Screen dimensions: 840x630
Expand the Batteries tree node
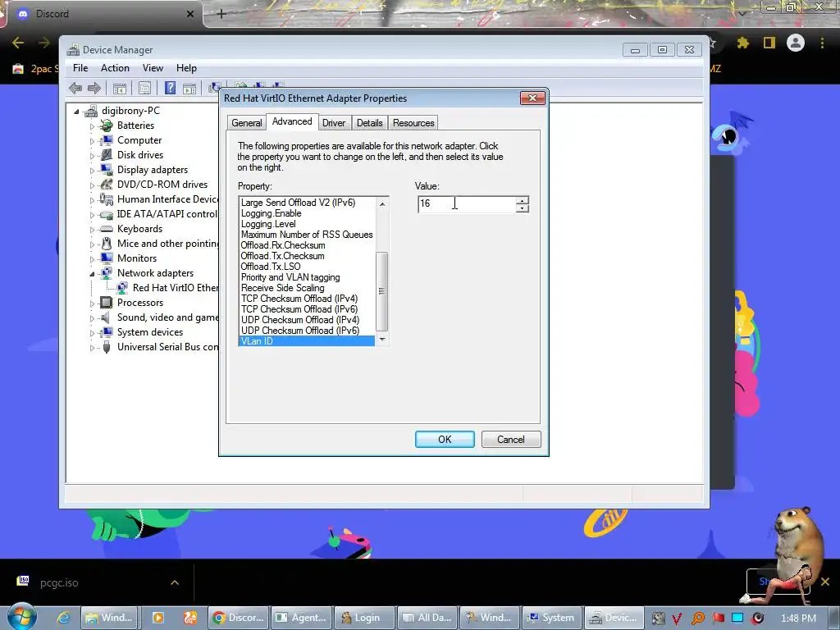[x=92, y=126]
